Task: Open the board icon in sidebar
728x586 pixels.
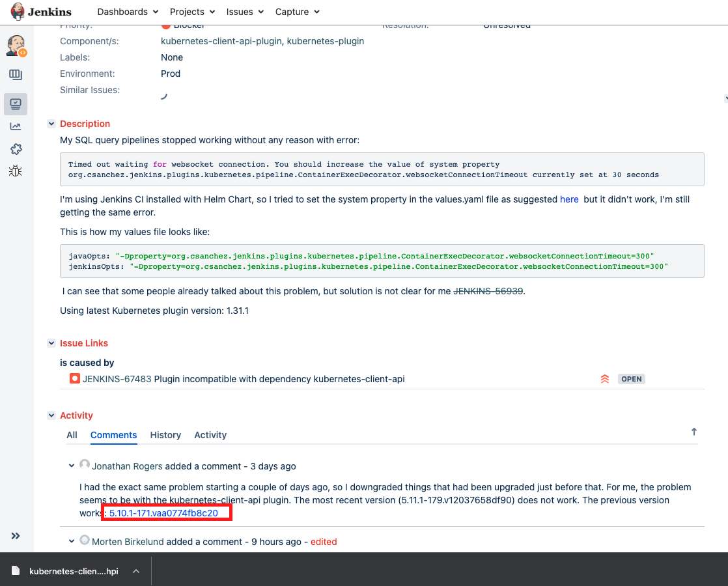Action: [16, 75]
